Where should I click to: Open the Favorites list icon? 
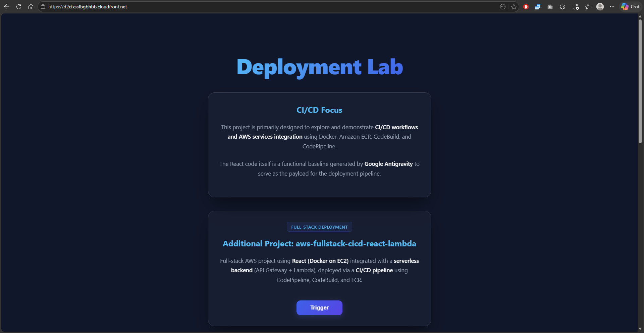click(588, 7)
